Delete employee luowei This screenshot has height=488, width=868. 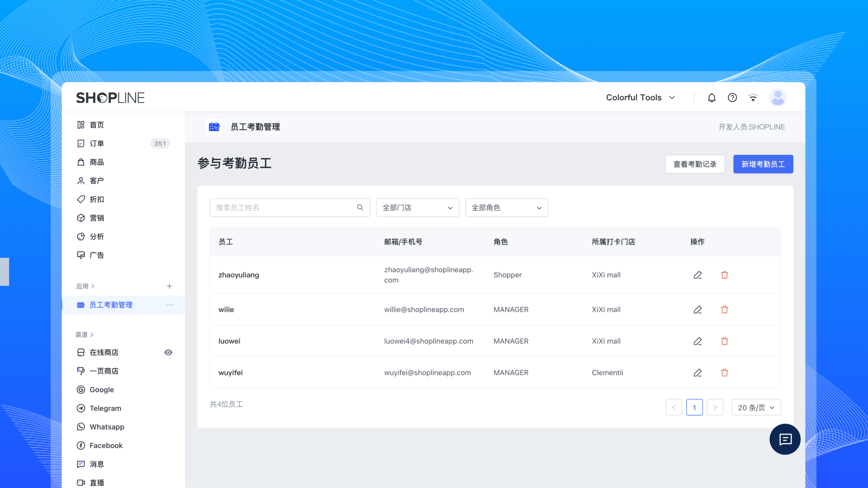coord(725,341)
